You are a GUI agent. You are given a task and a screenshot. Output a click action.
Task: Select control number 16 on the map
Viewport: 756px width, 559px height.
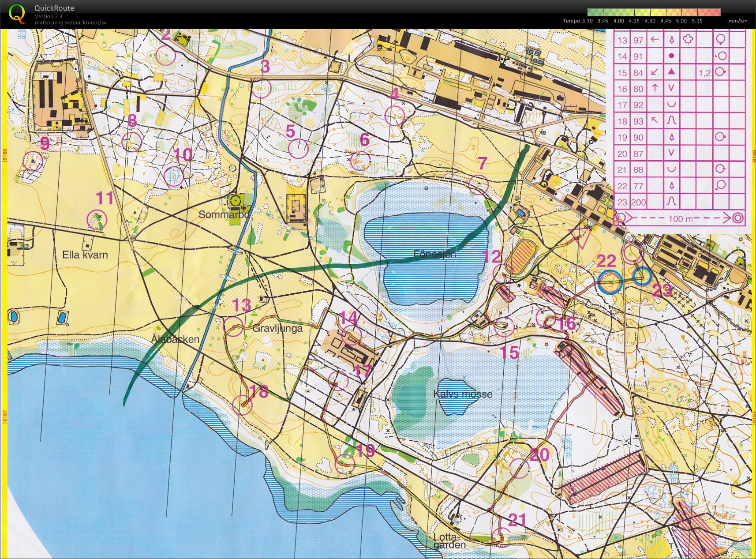[567, 323]
